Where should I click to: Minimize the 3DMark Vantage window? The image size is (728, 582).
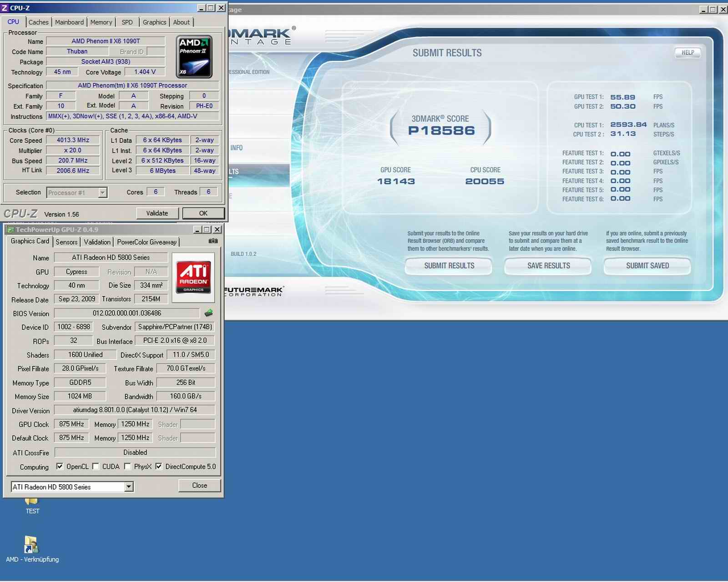(703, 10)
